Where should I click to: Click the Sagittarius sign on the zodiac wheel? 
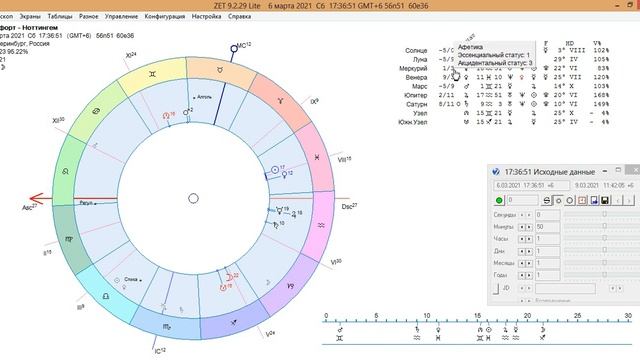pos(233,323)
